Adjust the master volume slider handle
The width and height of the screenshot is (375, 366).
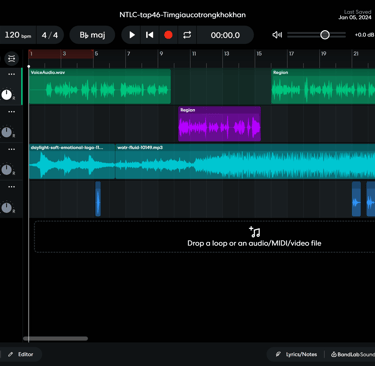(x=325, y=35)
